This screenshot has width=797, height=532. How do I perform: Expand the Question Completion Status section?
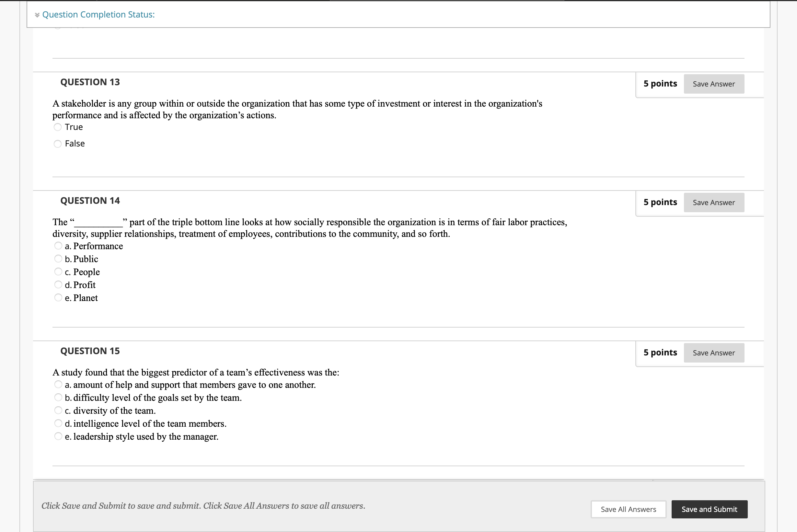[98, 15]
